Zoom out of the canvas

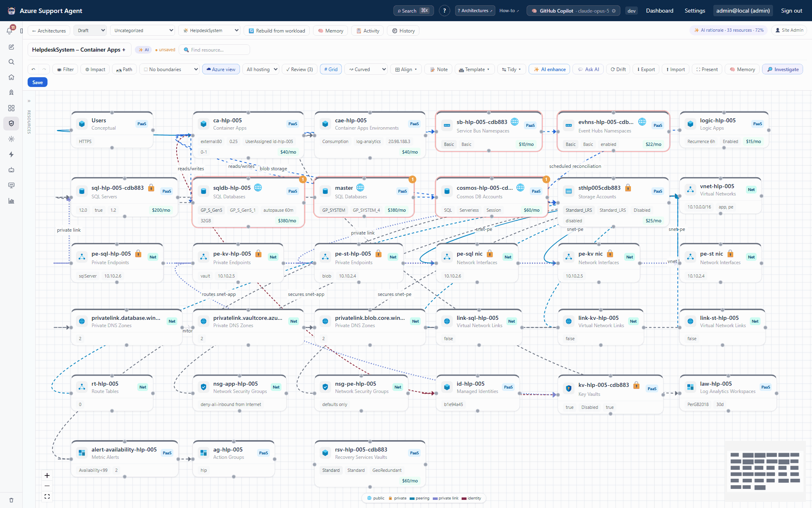click(x=47, y=486)
